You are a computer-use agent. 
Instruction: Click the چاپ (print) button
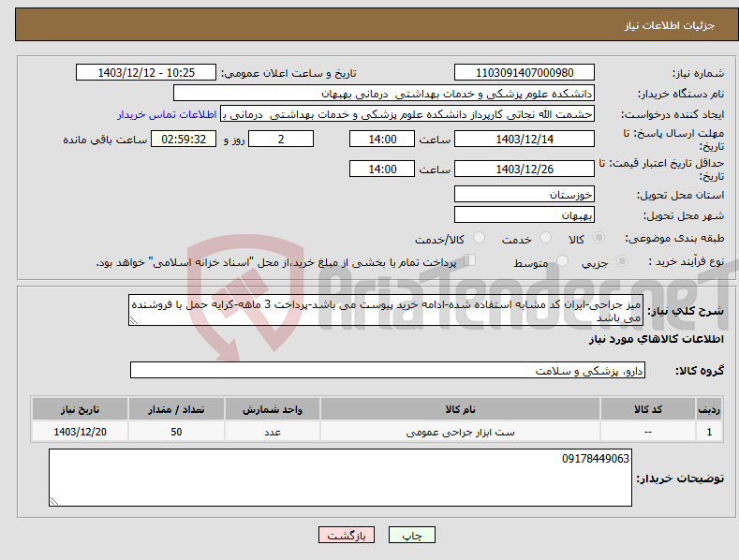[411, 535]
